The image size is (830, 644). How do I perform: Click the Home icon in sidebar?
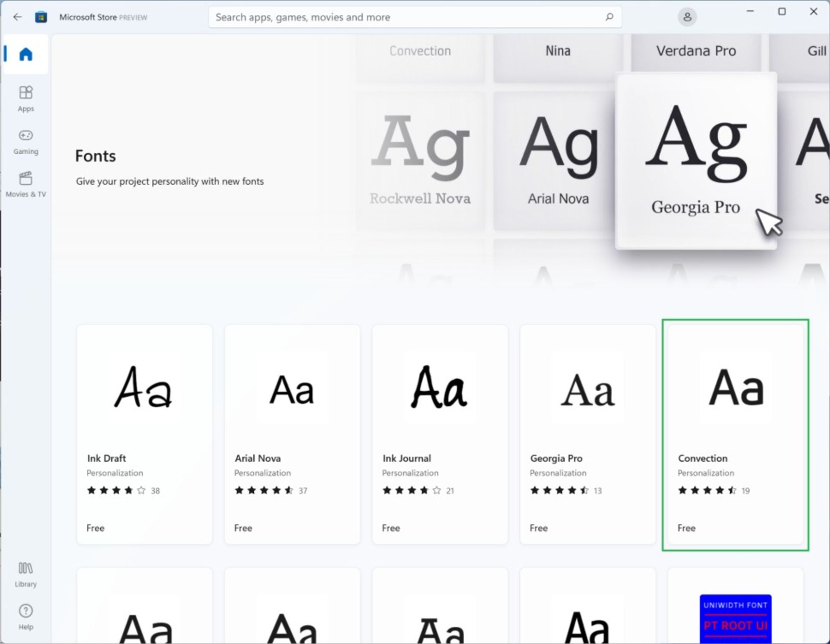click(26, 54)
